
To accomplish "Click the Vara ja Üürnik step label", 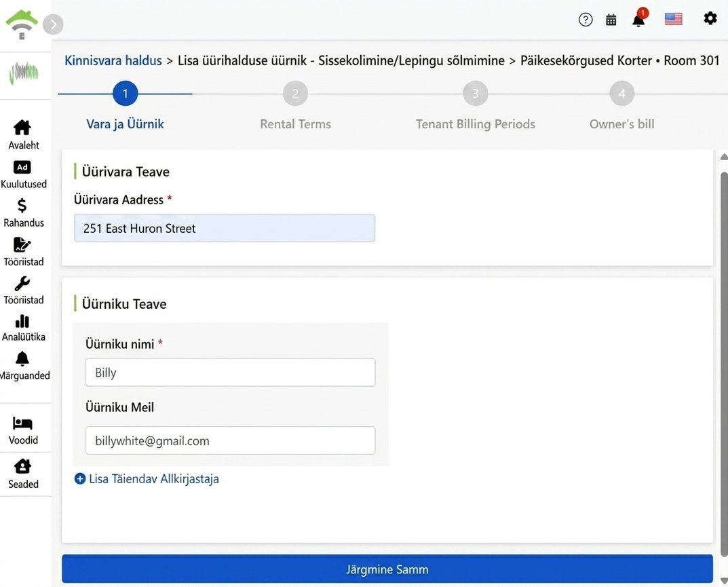I will pyautogui.click(x=125, y=124).
